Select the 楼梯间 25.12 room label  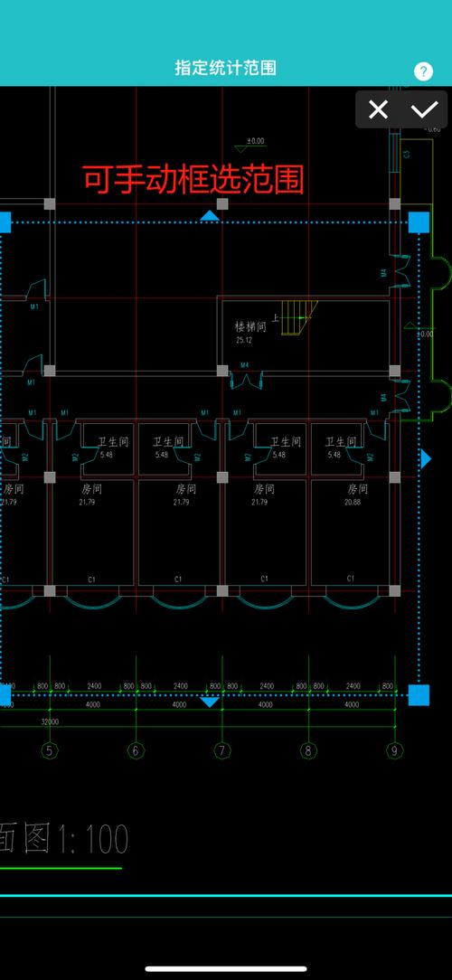250,333
